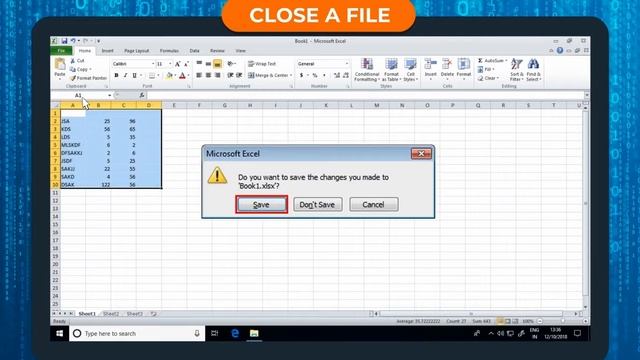This screenshot has height=360, width=640.
Task: Click the Accounting dollar format icon
Action: tap(302, 75)
